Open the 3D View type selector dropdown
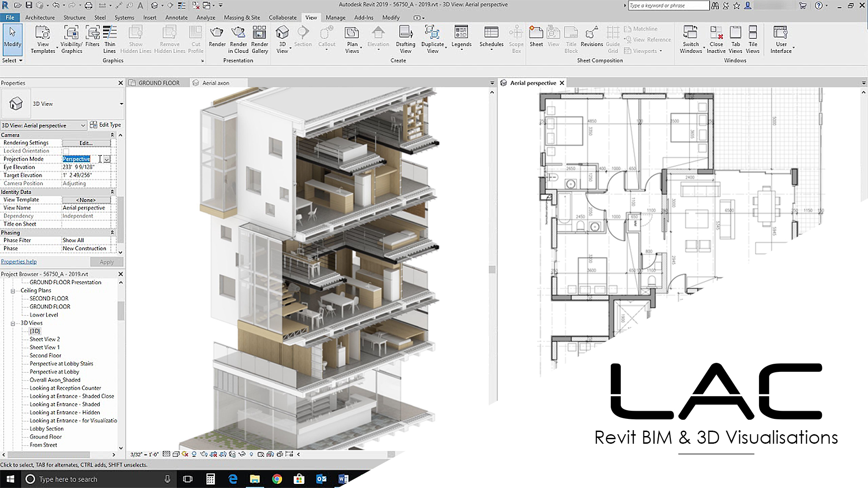868x488 pixels. pyautogui.click(x=121, y=104)
